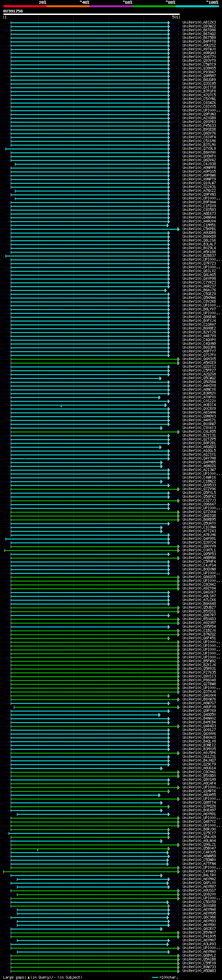Open hit UniRef100_B6TD86
222x980 pixels.
pos(199,30)
